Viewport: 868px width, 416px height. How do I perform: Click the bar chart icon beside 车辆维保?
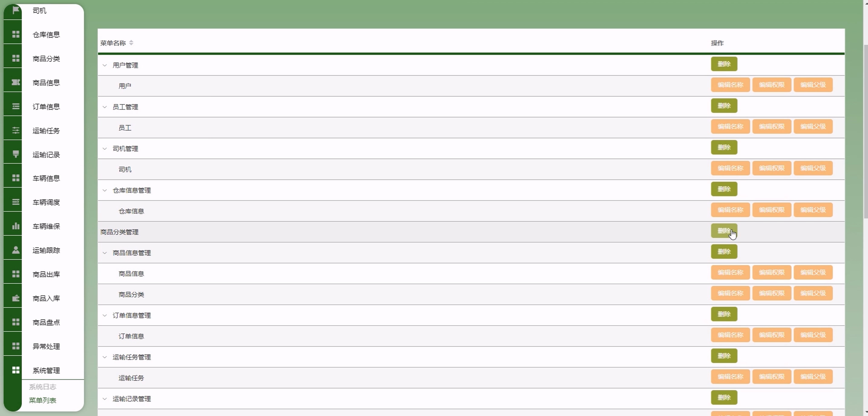(x=15, y=226)
